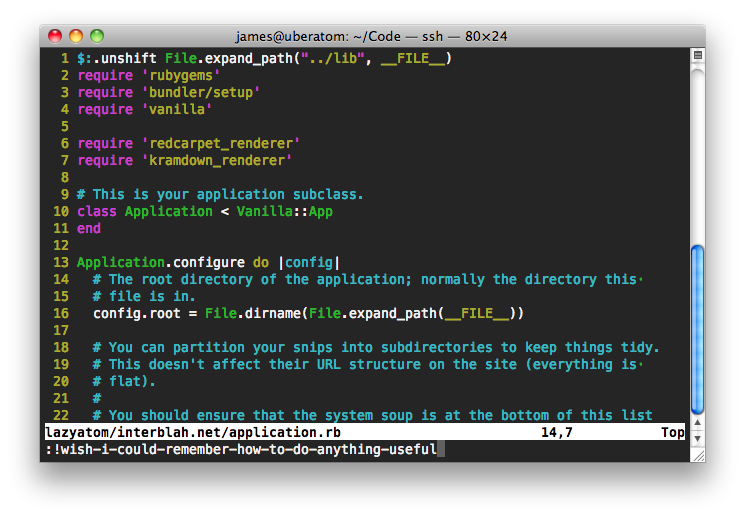Click the window title 'james@uberatom: ~/Code'
The image size is (745, 517).
tap(318, 36)
